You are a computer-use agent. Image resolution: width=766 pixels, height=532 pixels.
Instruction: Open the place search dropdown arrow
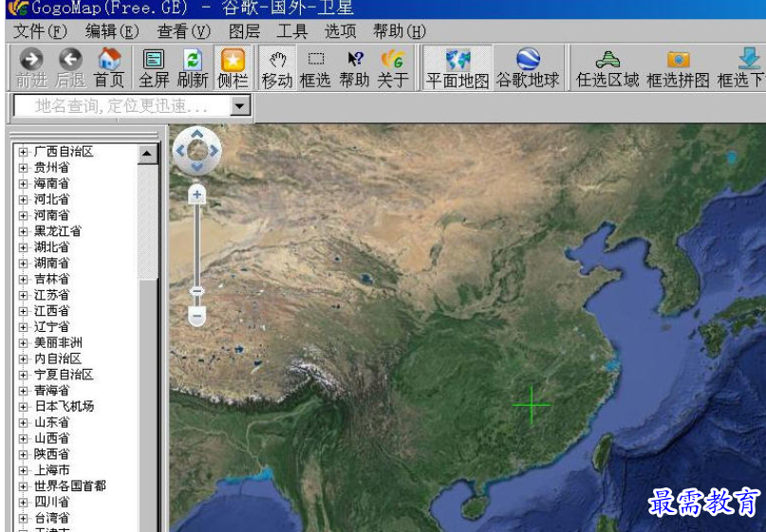click(240, 106)
